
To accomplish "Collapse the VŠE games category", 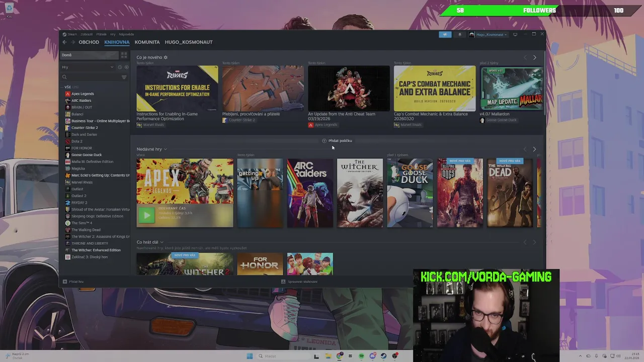I will (x=67, y=87).
